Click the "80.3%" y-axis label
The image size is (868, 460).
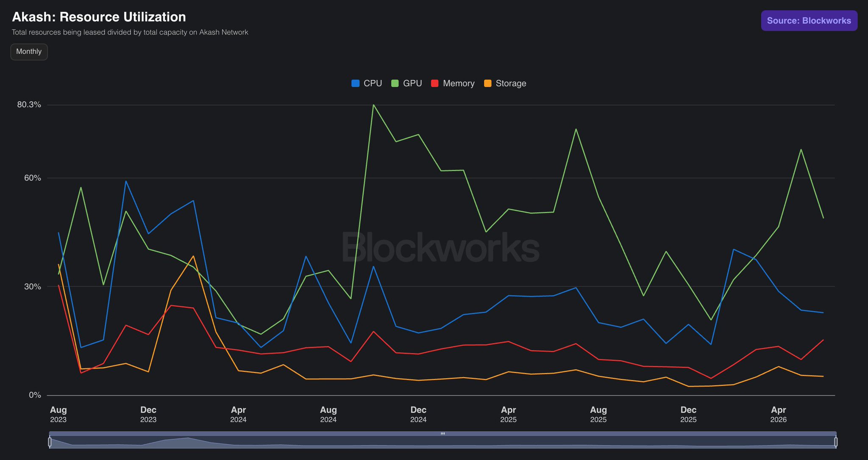[x=29, y=105]
